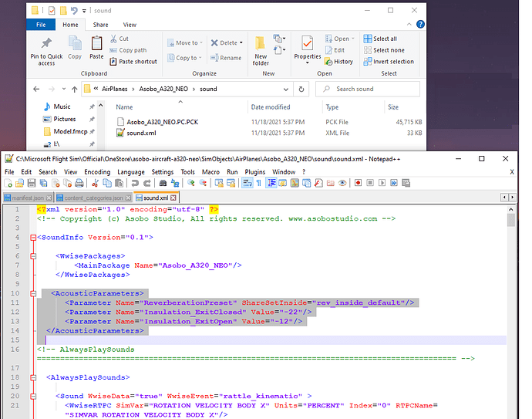Collapse the WwisePackages fold marker on line 6
This screenshot has height=419, width=532.
(33, 256)
